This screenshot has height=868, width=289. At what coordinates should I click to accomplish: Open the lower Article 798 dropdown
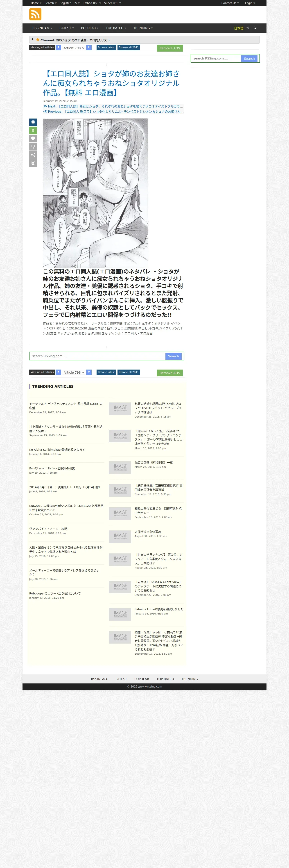[74, 372]
